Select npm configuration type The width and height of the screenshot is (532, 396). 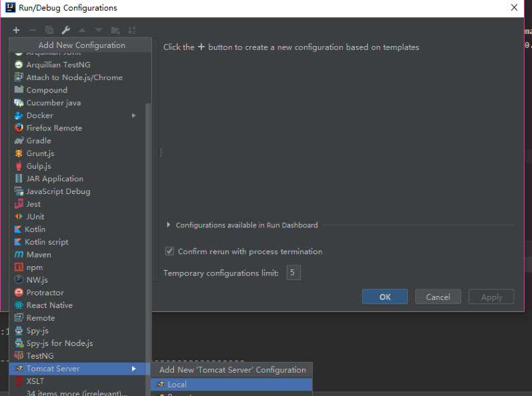[77, 267]
